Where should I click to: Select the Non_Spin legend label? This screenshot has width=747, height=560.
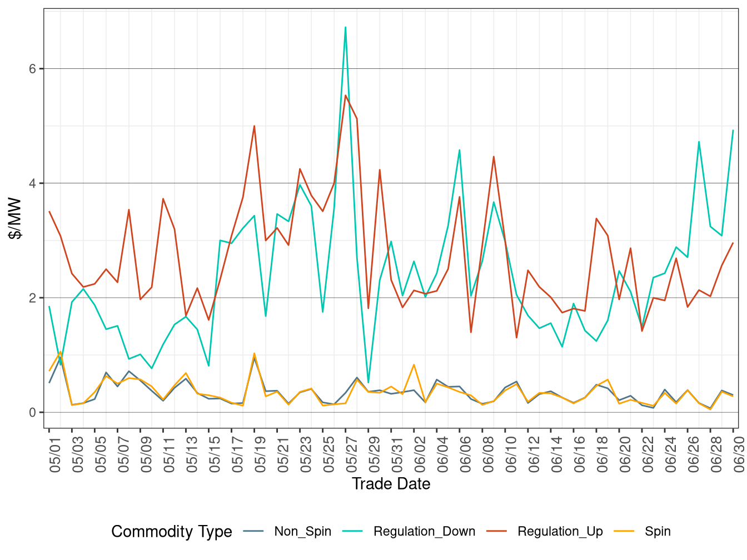coord(303,532)
